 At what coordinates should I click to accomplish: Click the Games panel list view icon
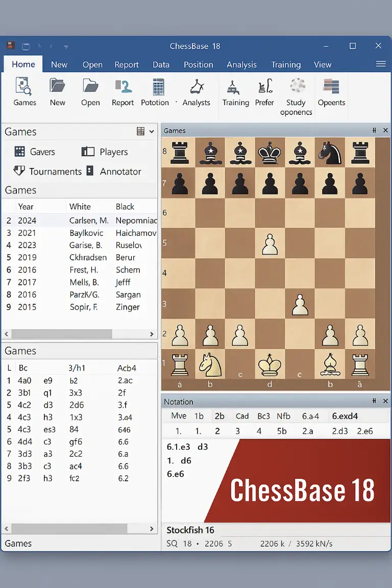(x=141, y=131)
